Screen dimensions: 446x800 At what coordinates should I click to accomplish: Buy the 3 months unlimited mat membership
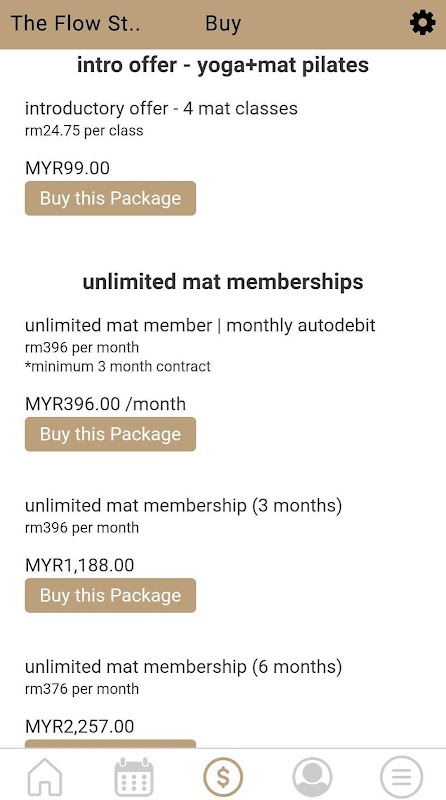110,595
